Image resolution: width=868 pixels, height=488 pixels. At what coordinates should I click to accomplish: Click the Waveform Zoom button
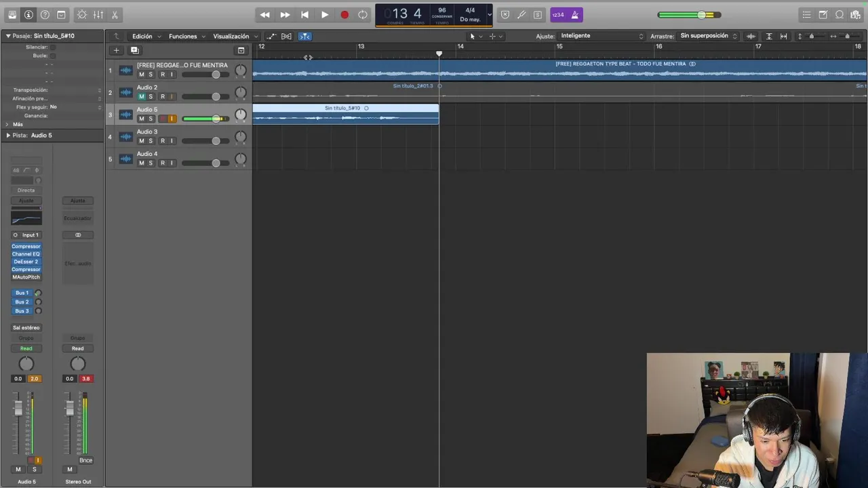tap(751, 37)
